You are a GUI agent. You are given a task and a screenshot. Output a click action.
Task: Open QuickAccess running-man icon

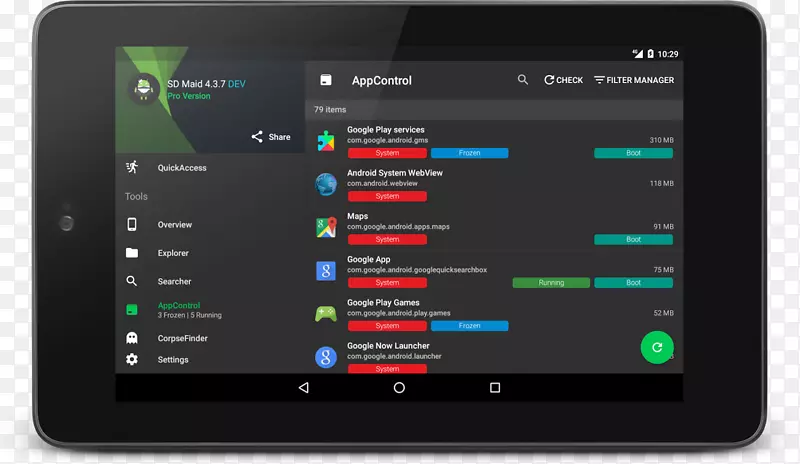point(132,167)
